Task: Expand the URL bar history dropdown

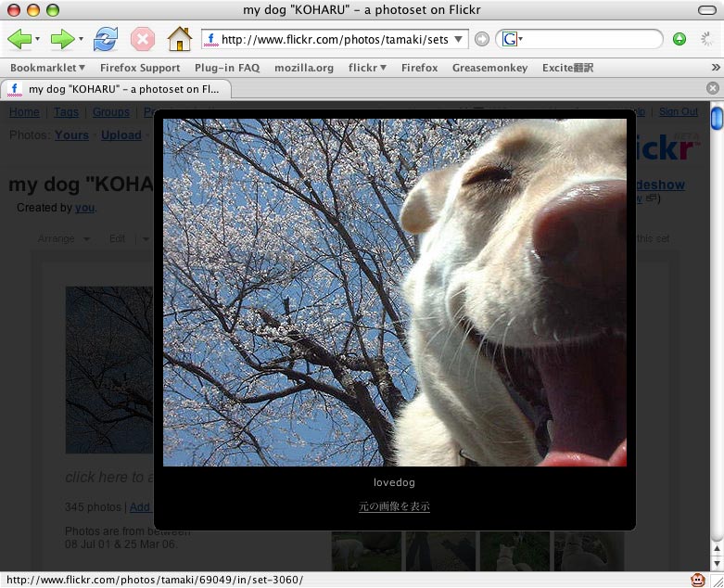Action: tap(460, 39)
